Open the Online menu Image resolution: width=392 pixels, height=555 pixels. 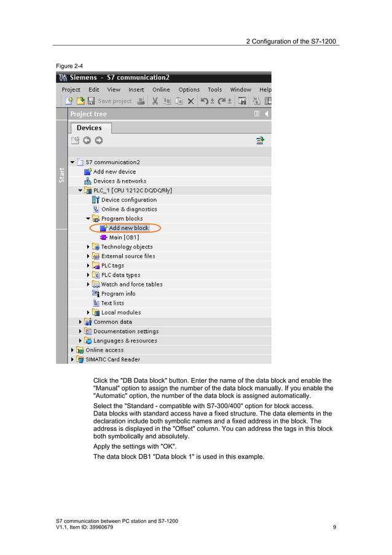tap(161, 90)
